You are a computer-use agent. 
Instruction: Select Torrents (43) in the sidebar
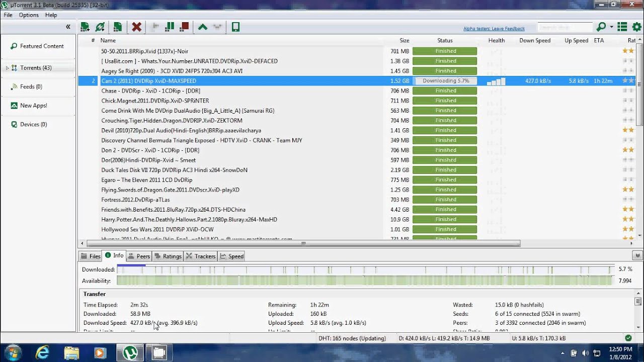pos(36,68)
